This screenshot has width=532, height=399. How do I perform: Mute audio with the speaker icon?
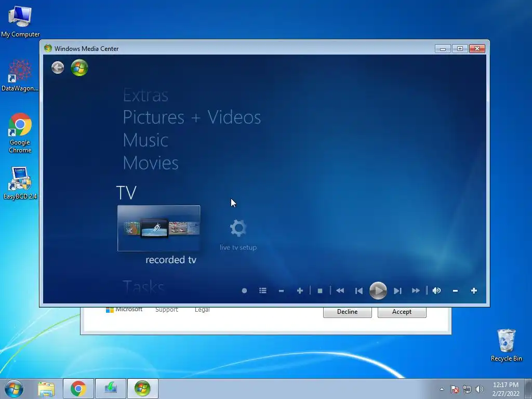click(x=436, y=290)
